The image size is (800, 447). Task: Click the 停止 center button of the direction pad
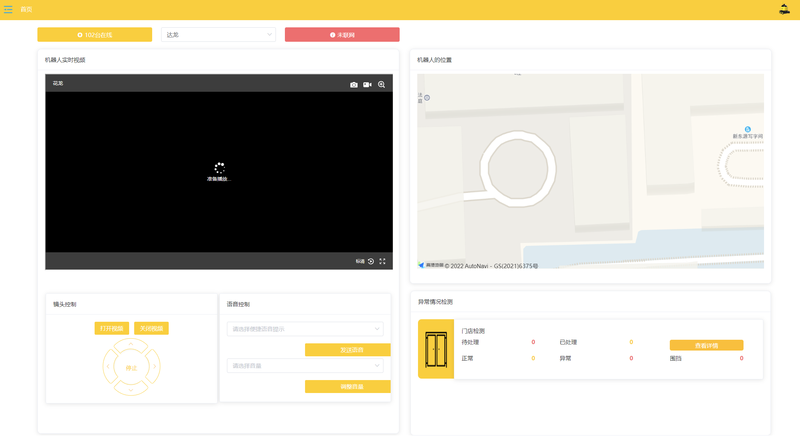point(131,367)
